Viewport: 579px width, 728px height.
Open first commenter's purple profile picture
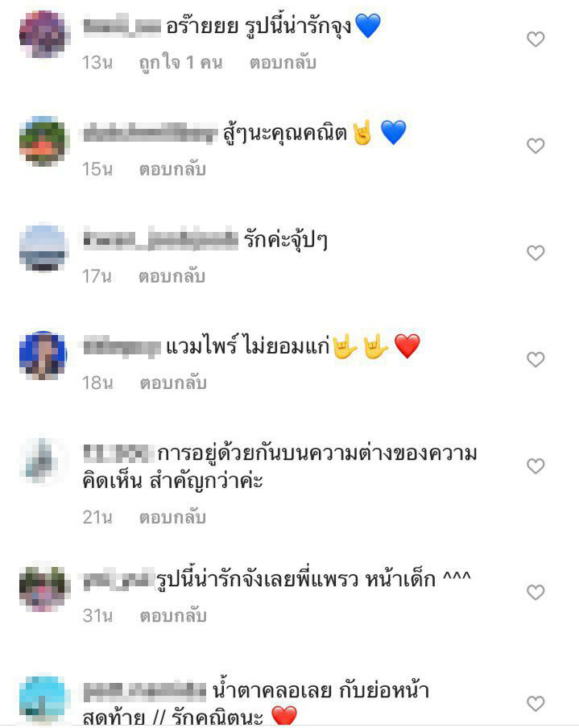44,35
